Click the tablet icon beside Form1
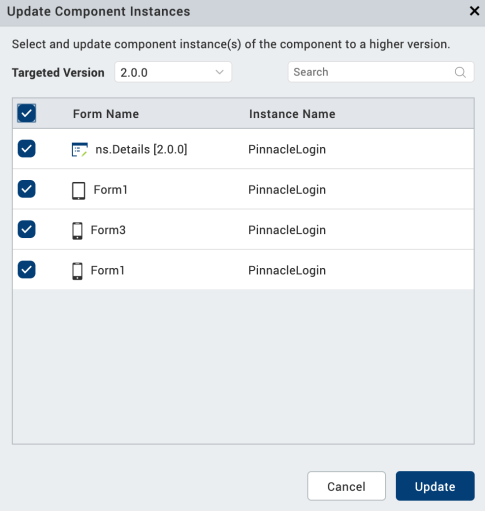The height and width of the screenshot is (511, 485). tap(79, 191)
